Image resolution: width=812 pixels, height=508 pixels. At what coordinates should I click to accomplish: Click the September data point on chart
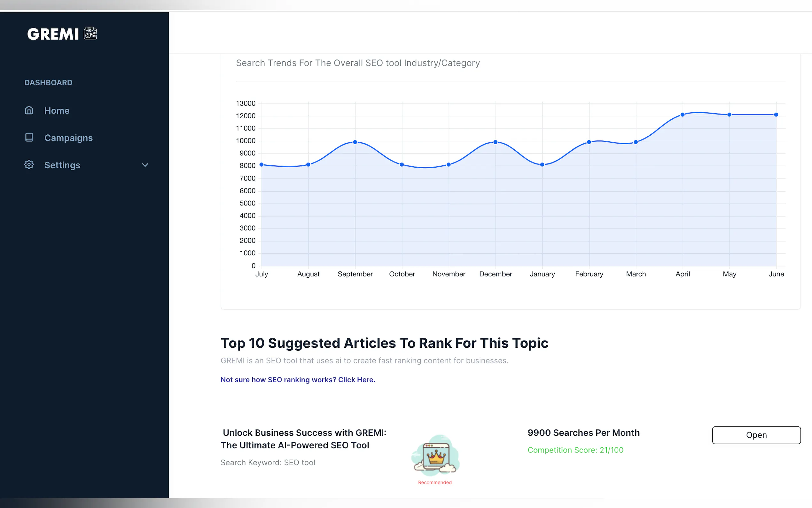pos(355,142)
